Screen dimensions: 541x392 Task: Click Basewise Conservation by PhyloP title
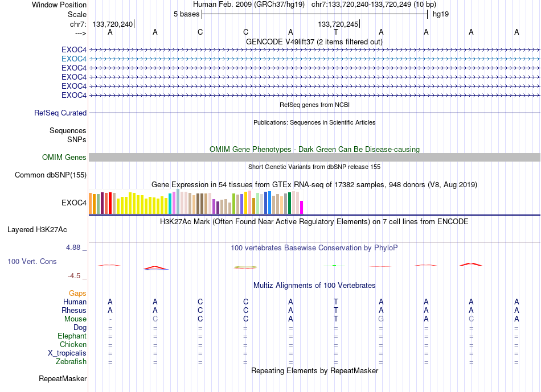pyautogui.click(x=314, y=247)
